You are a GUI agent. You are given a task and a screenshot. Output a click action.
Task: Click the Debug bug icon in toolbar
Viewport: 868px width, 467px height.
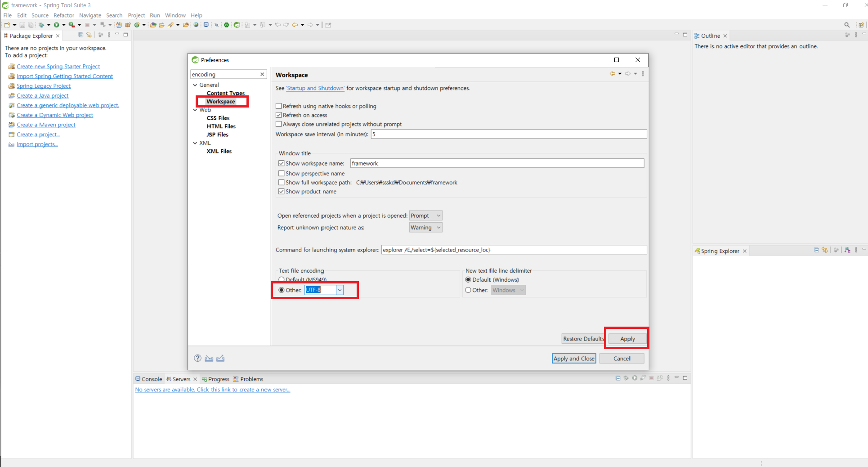click(x=41, y=25)
